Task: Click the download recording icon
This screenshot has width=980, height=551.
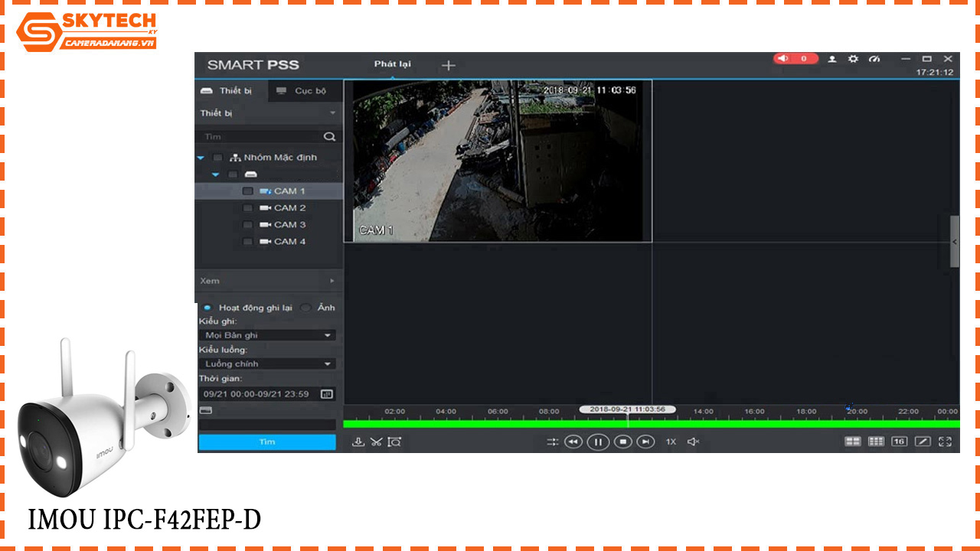Action: pyautogui.click(x=358, y=442)
